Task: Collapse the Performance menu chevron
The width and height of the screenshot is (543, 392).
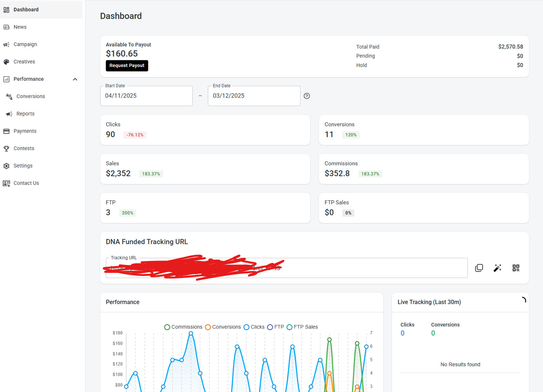Action: click(x=75, y=79)
